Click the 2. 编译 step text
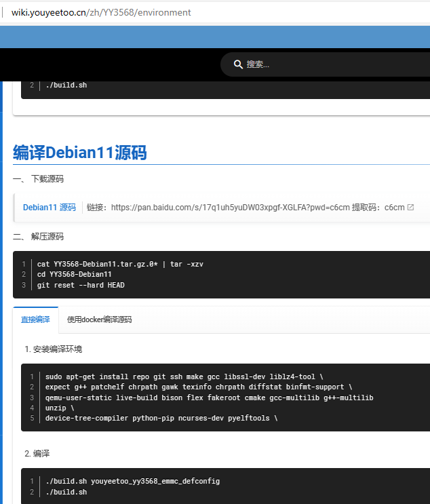 pyautogui.click(x=37, y=453)
